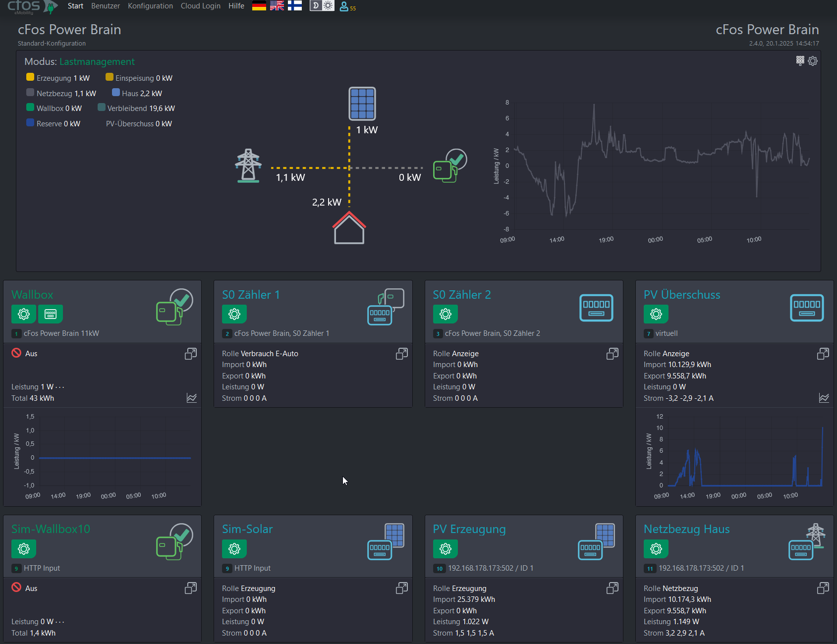Toggle Einspeisung legend swatch

[110, 77]
